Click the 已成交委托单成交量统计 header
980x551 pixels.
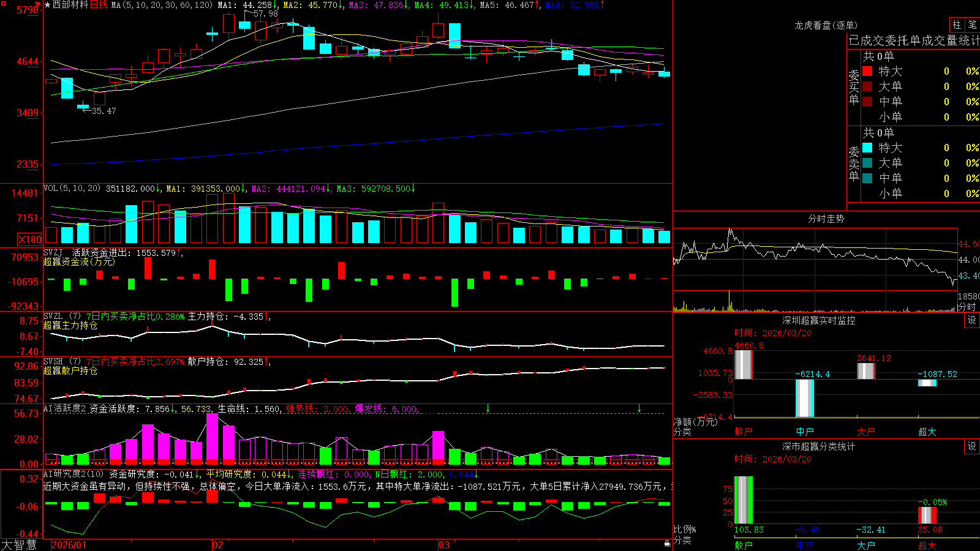914,40
